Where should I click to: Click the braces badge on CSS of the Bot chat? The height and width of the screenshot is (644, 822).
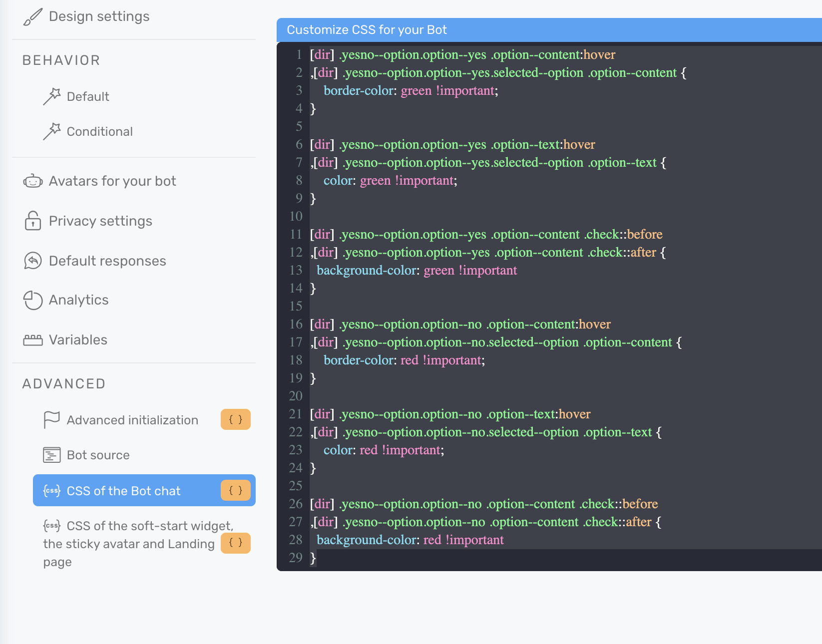[x=236, y=490]
